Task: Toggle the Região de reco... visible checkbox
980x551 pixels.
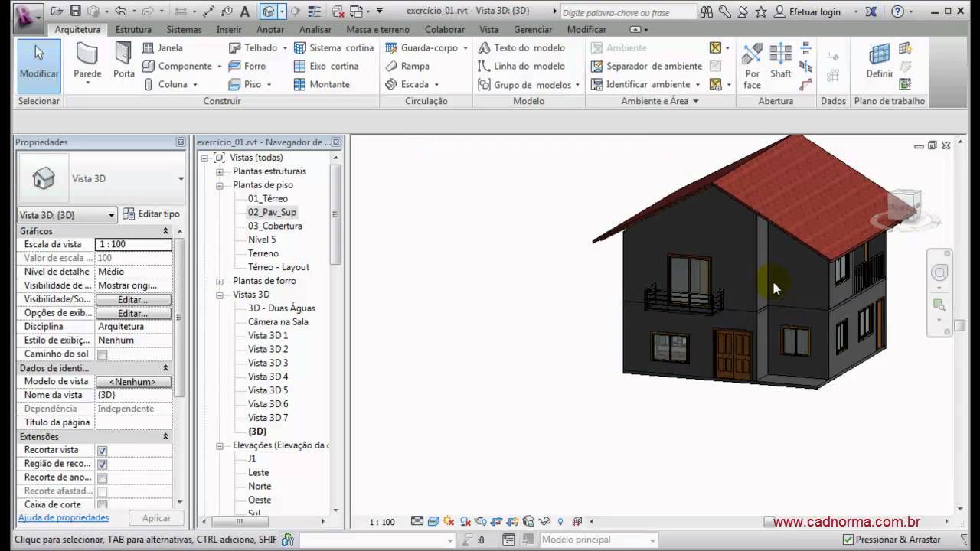Action: (x=103, y=465)
